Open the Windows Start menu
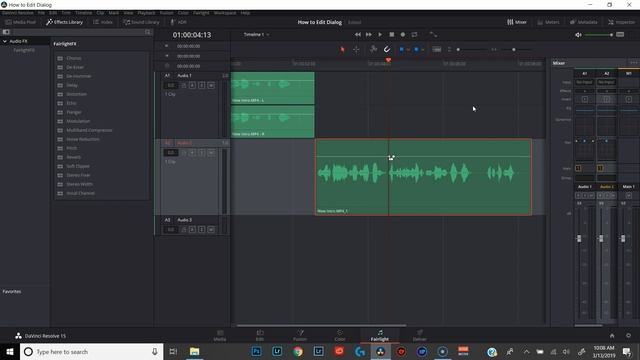This screenshot has width=640, height=360. click(10, 351)
